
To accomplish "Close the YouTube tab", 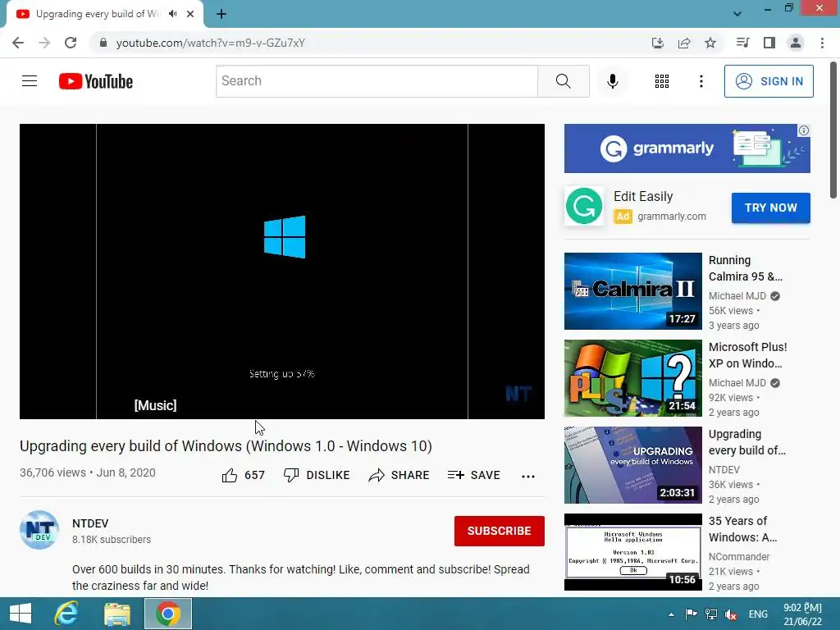I will 190,14.
